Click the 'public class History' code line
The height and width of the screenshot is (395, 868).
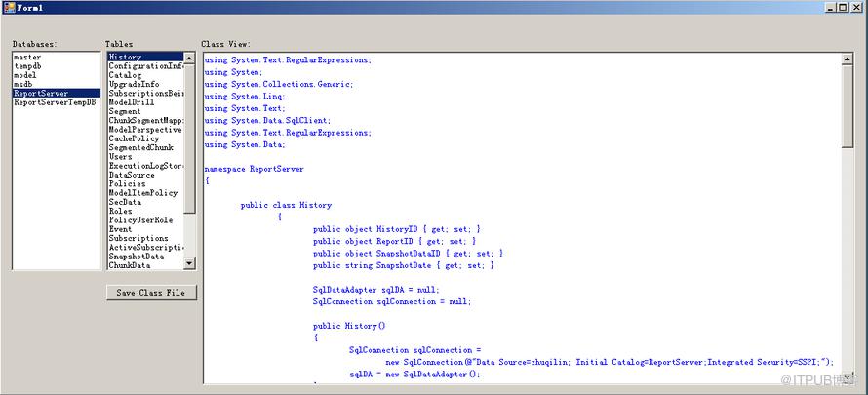(x=286, y=205)
